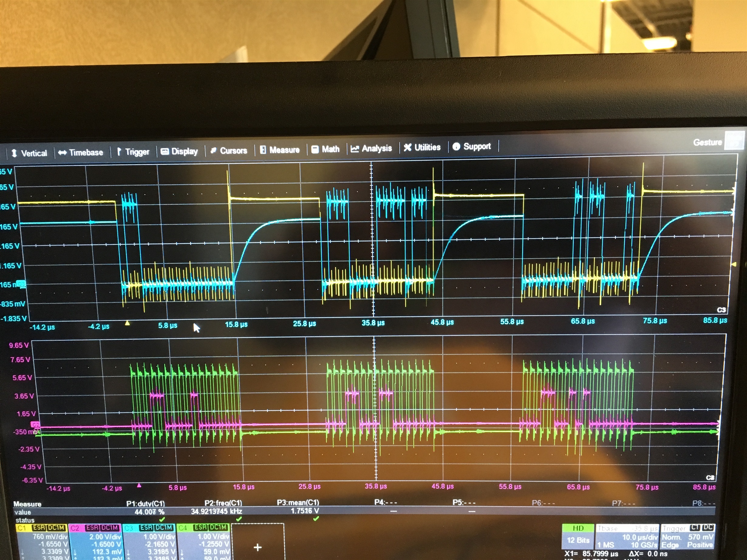This screenshot has width=747, height=560.
Task: Click the 10 GS/s sample rate value
Action: 644,545
